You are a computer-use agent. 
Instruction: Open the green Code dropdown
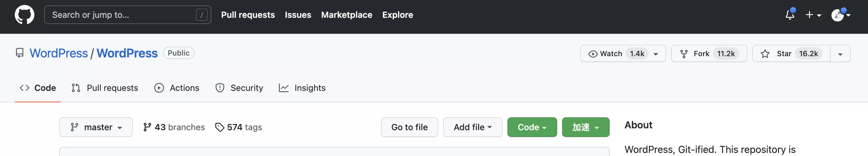(x=532, y=127)
